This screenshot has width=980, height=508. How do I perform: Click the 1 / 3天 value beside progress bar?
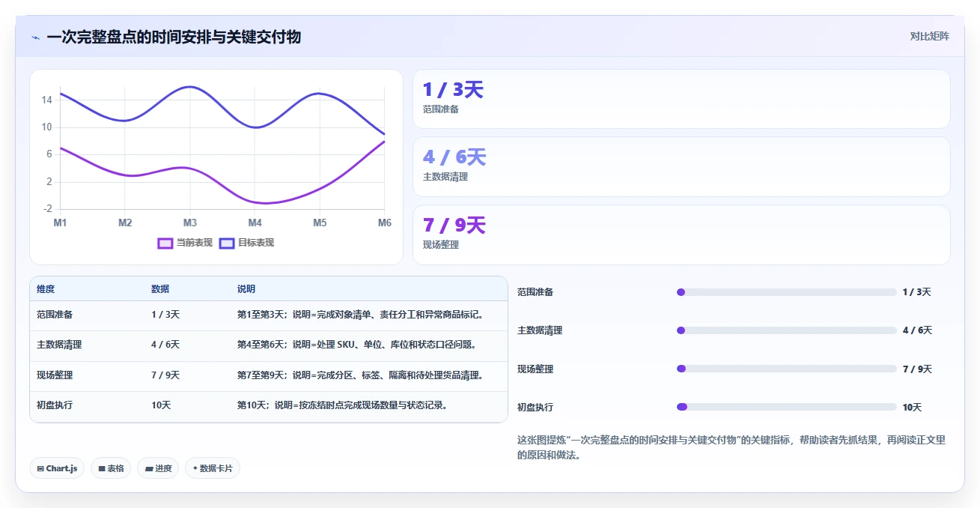tap(916, 292)
